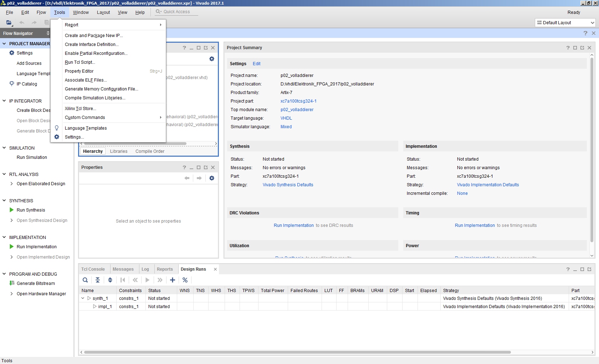Click the VHDL target language link
The height and width of the screenshot is (364, 599).
[x=286, y=118]
